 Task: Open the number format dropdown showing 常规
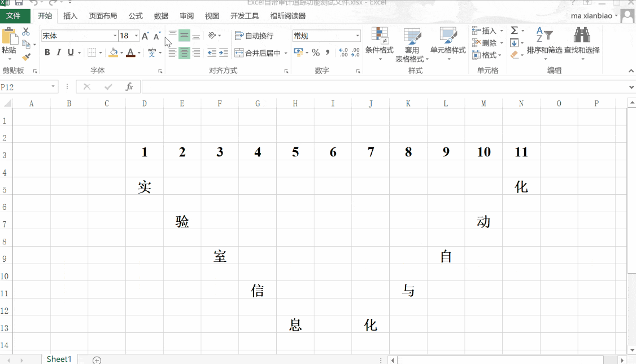358,34
